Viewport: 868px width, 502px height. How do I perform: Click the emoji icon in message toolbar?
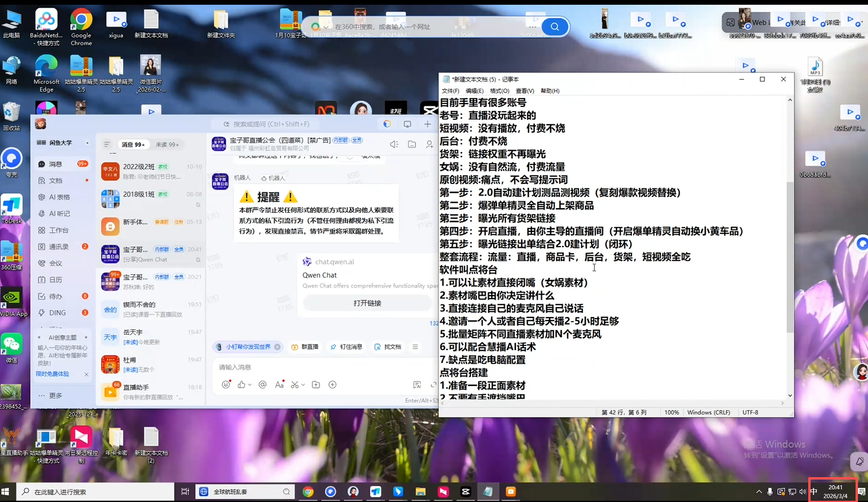click(225, 385)
